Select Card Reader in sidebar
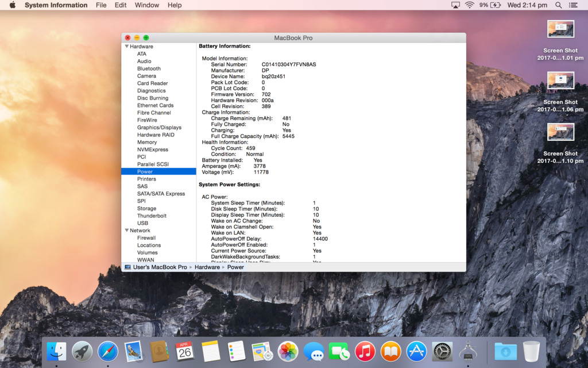Viewport: 588px width, 368px height. click(x=152, y=83)
